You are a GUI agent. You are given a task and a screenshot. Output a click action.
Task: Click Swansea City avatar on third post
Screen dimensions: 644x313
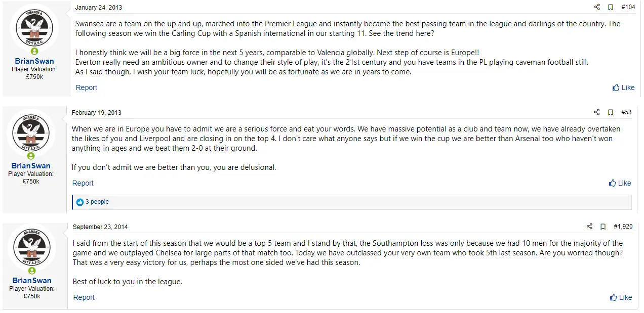[x=32, y=247]
